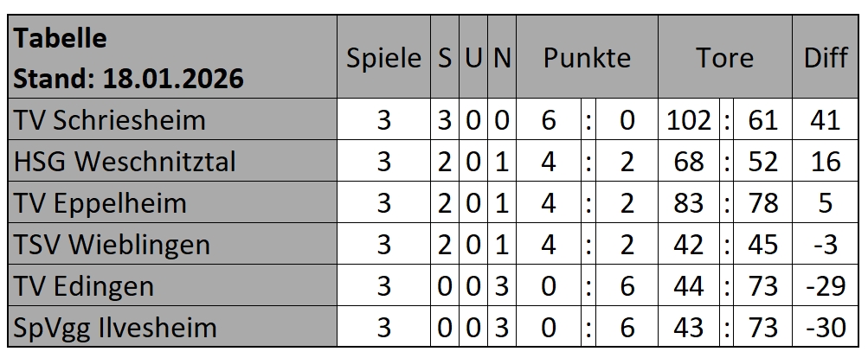Click the TV Edingen team name
This screenshot has height=358, width=868.
(x=84, y=285)
